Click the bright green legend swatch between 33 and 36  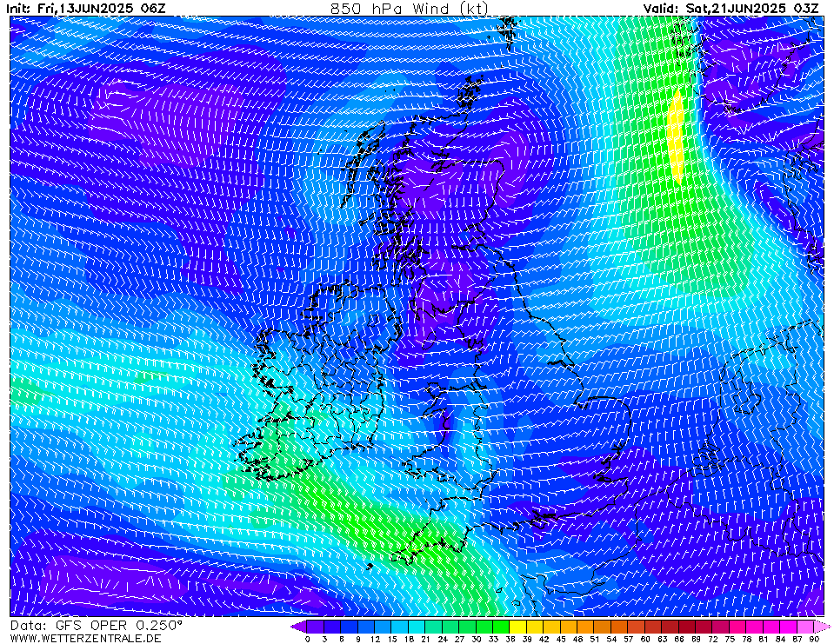coord(502,627)
